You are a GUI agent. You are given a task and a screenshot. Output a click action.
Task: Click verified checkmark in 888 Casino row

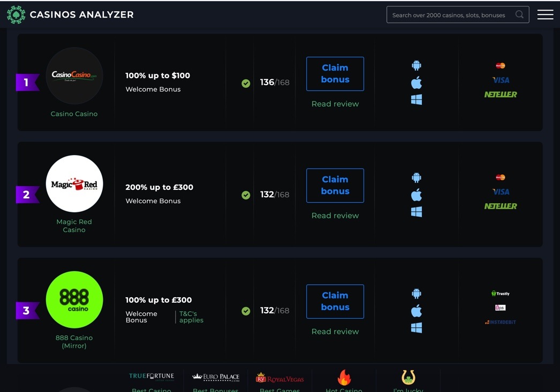[x=246, y=311]
